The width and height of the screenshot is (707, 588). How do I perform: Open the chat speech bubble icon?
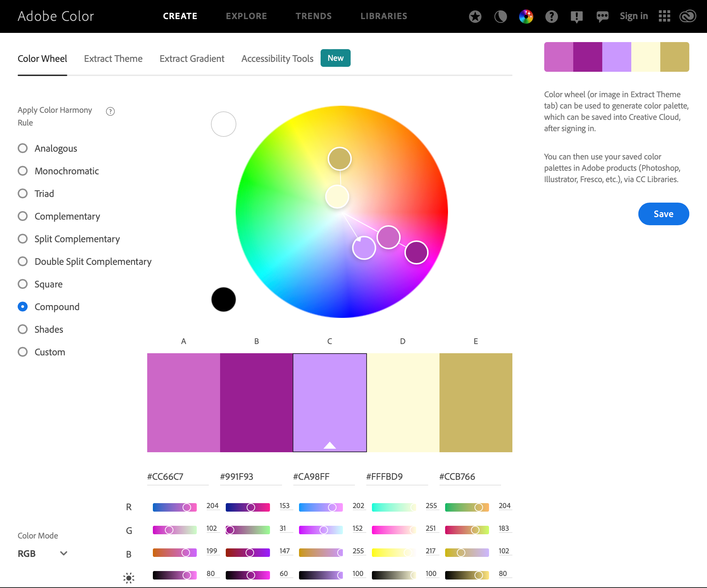click(602, 16)
